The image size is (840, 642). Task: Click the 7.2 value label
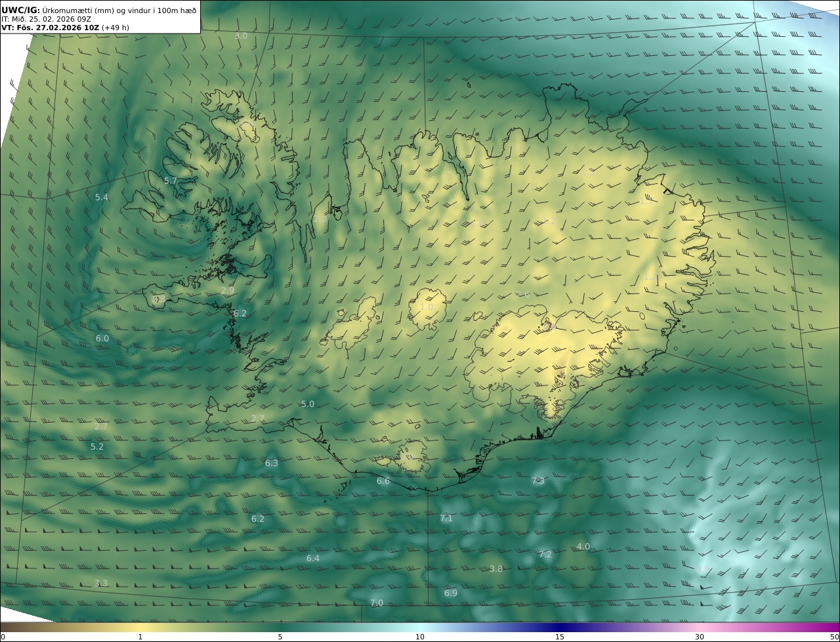point(545,555)
